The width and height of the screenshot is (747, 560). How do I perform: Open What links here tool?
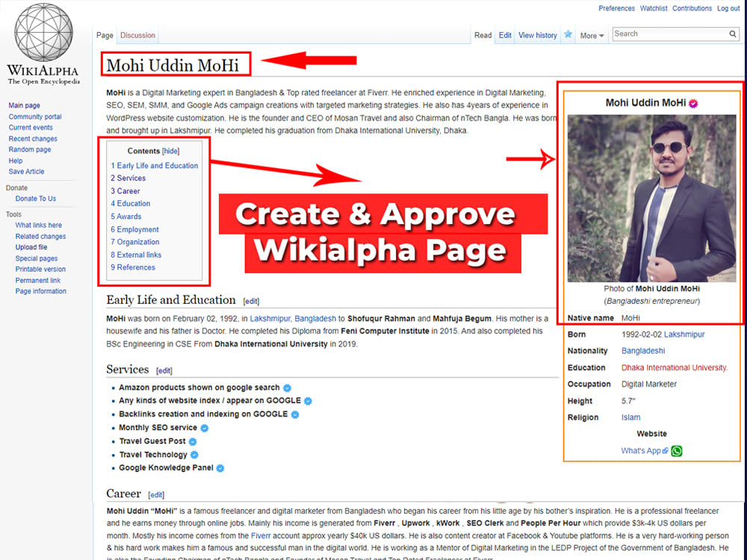tap(38, 225)
